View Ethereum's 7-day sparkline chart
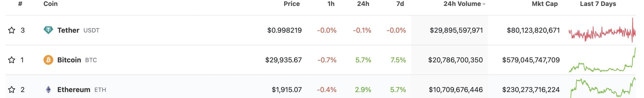The width and height of the screenshot is (644, 98). 603,88
